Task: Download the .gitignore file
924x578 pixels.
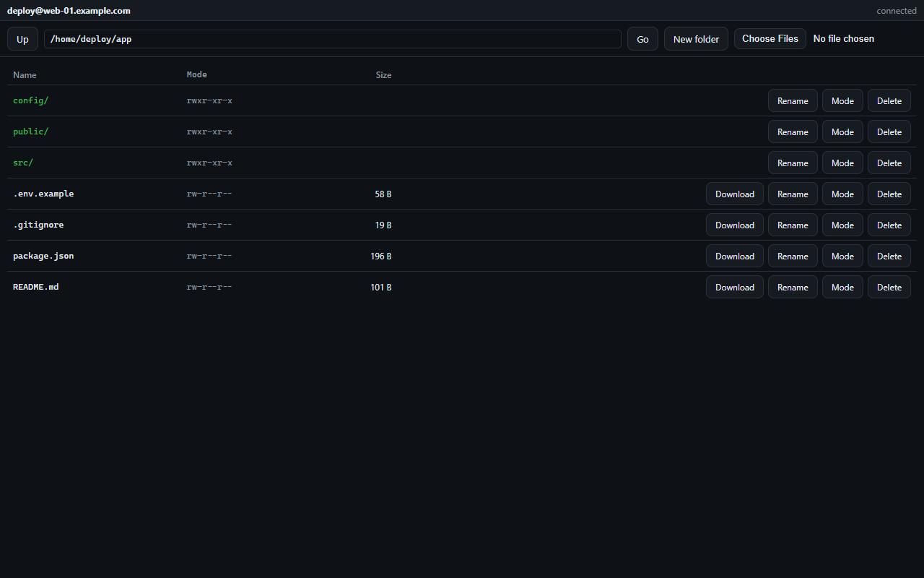Action: tap(735, 225)
